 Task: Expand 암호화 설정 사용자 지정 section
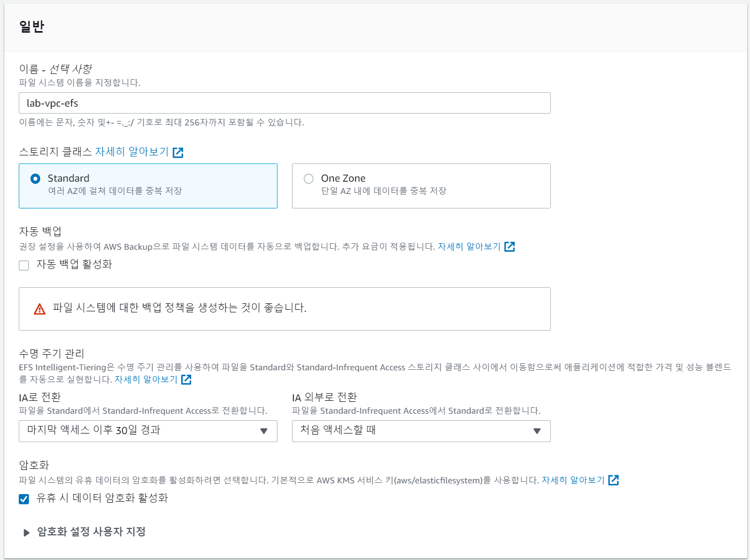click(x=89, y=532)
